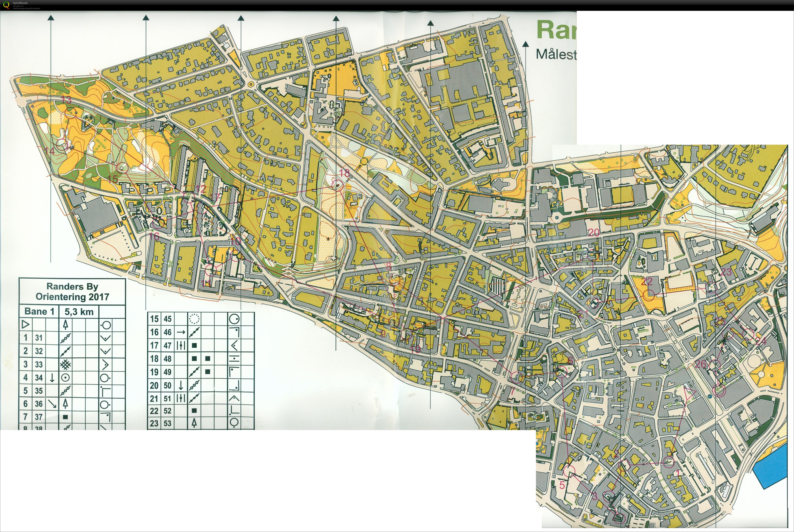
Task: Click the right arrow in row 16 (46)
Action: [x=181, y=332]
